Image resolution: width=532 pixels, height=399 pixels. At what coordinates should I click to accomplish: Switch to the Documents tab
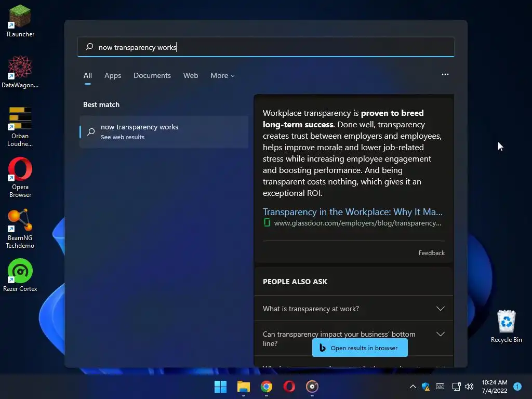(152, 75)
